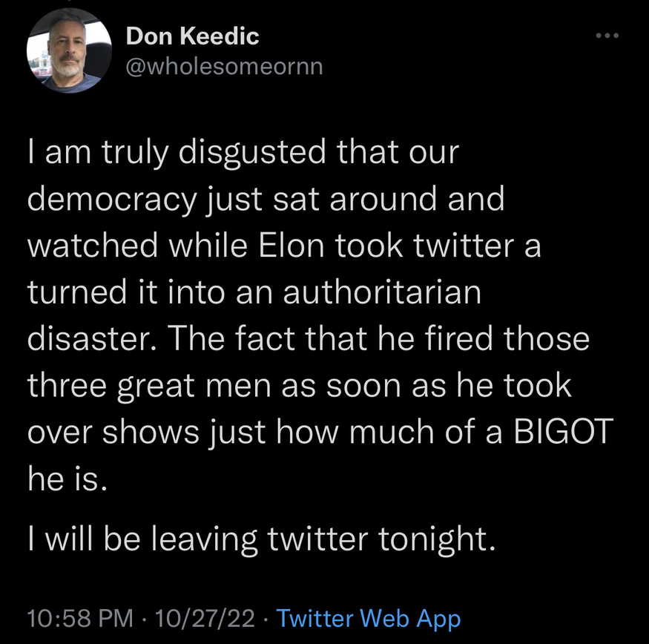The height and width of the screenshot is (644, 649).
Task: Open the Twitter Web App source link
Action: point(368,618)
